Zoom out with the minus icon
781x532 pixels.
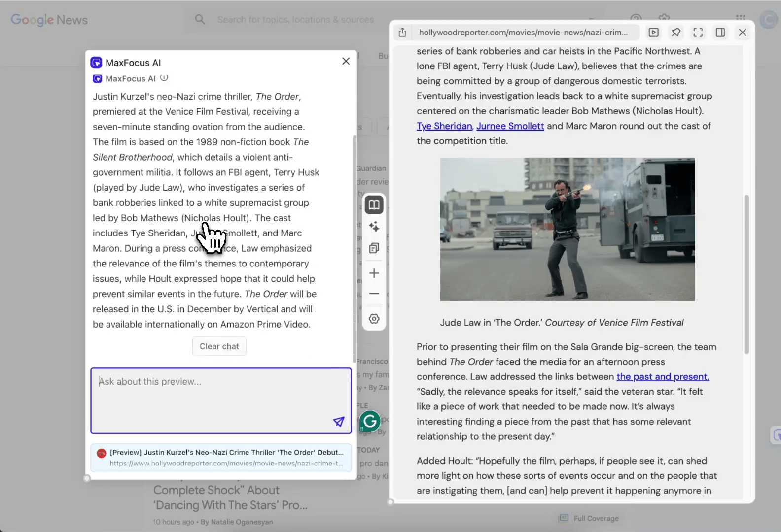tap(374, 294)
